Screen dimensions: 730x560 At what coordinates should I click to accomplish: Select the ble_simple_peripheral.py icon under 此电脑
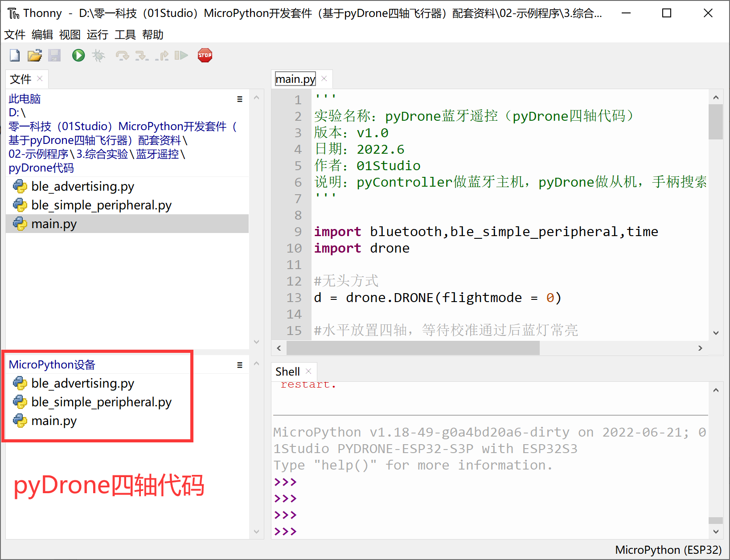point(20,205)
